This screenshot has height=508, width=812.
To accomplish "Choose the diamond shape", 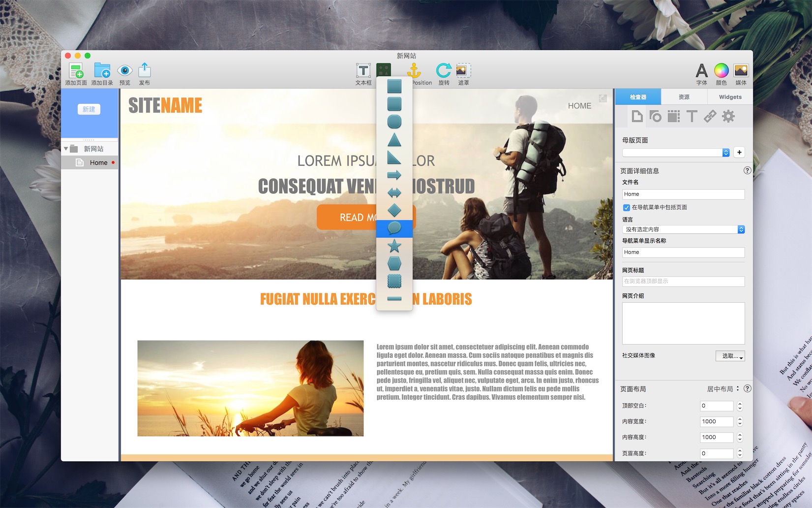I will [x=394, y=211].
